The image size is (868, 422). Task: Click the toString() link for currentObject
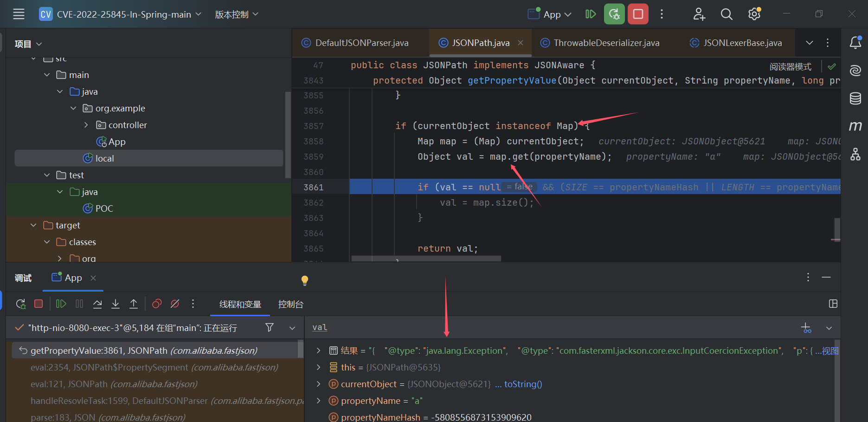tap(523, 384)
